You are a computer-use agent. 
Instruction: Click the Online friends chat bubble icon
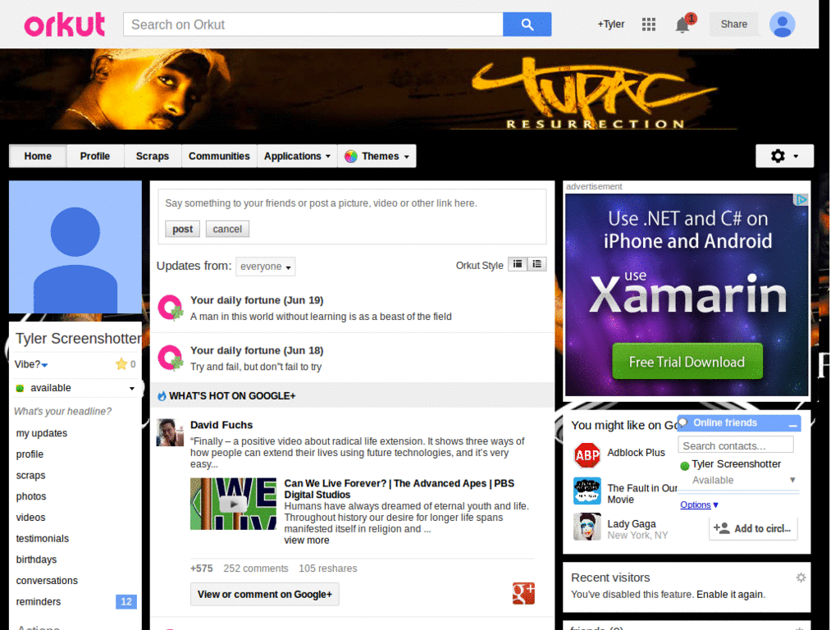point(683,422)
